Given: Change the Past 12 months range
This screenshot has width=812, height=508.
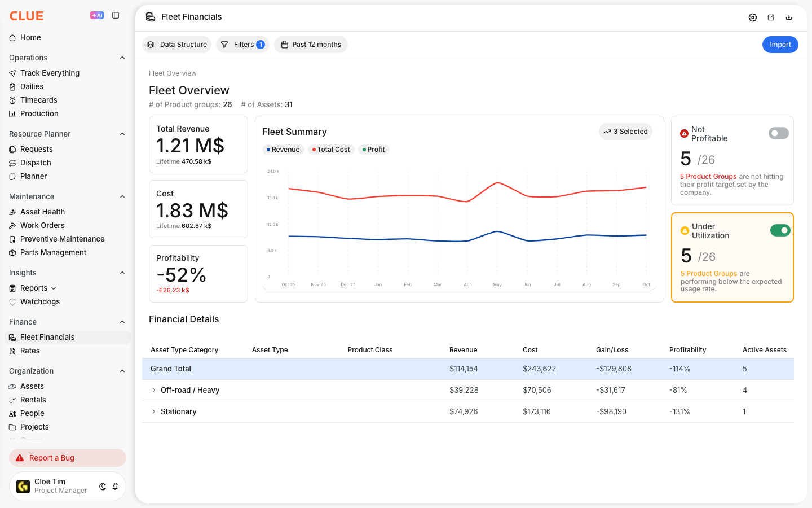Looking at the screenshot, I should coord(311,45).
